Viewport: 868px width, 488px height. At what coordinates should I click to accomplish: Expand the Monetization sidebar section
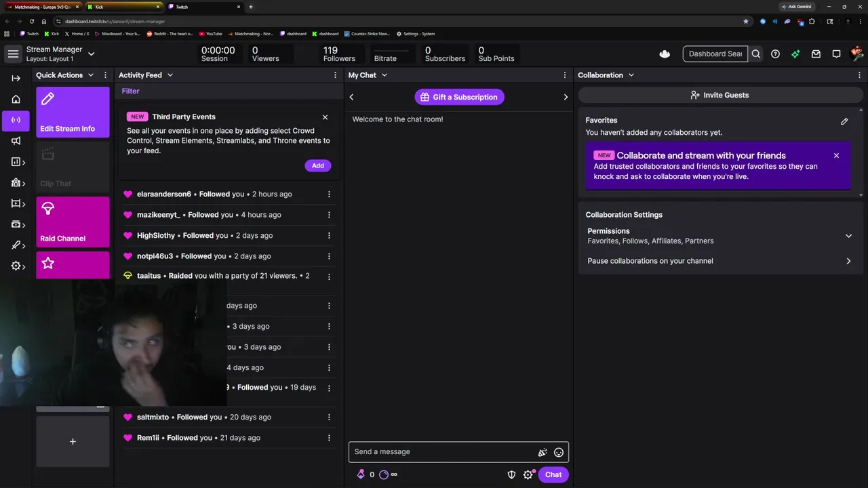18,224
